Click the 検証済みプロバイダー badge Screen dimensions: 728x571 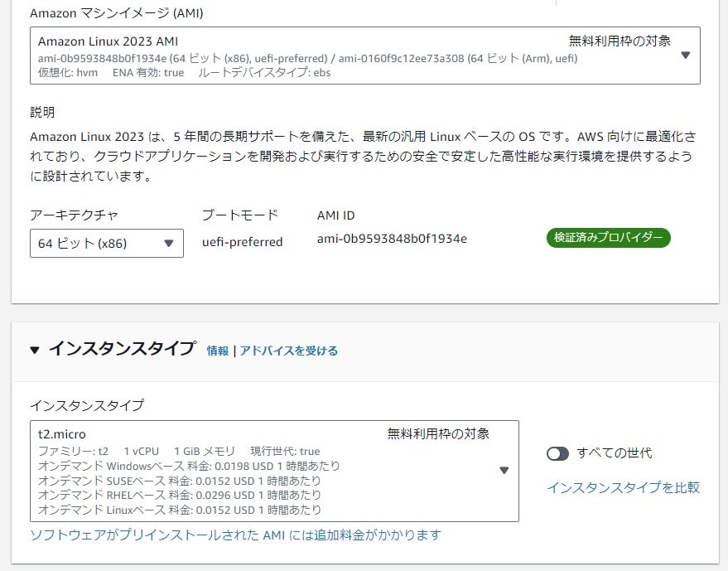(x=608, y=237)
